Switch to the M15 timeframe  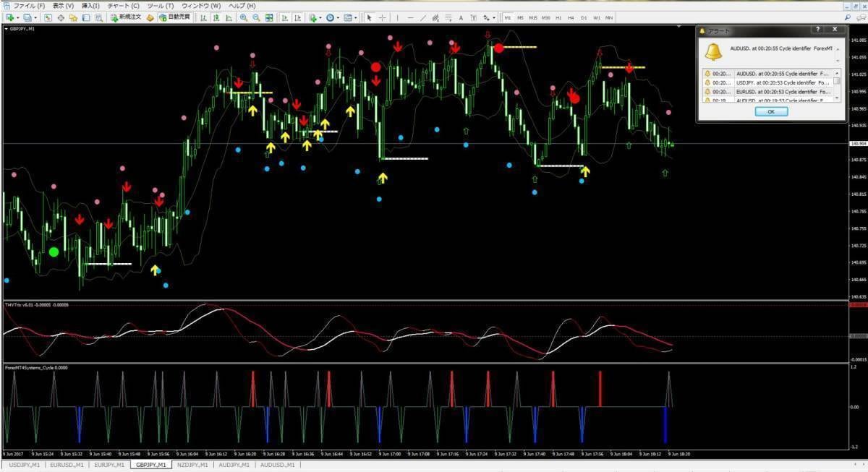[533, 17]
